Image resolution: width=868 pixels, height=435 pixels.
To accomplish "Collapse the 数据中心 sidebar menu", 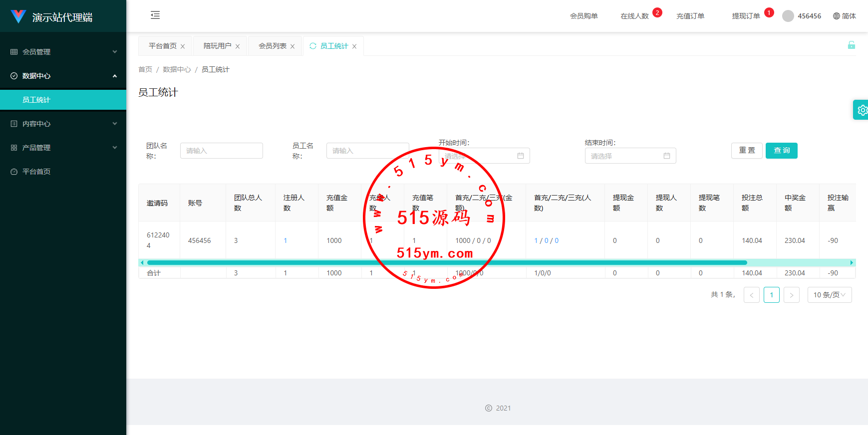I will pos(63,76).
